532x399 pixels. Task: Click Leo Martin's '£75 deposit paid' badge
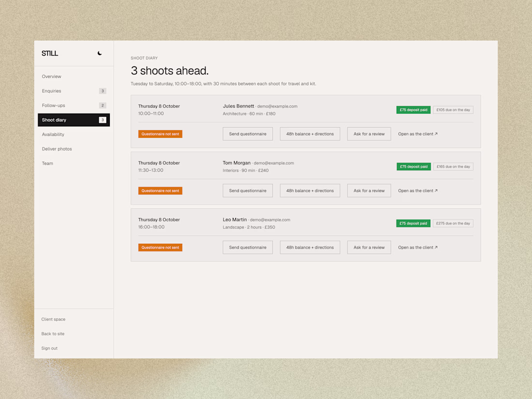pos(413,223)
